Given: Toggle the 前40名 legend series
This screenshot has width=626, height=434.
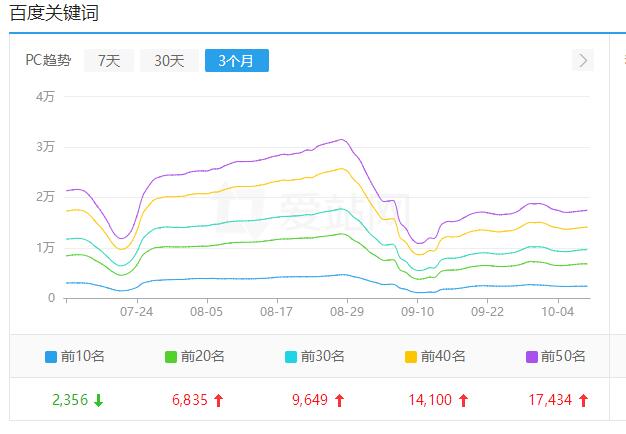Looking at the screenshot, I should pos(435,356).
